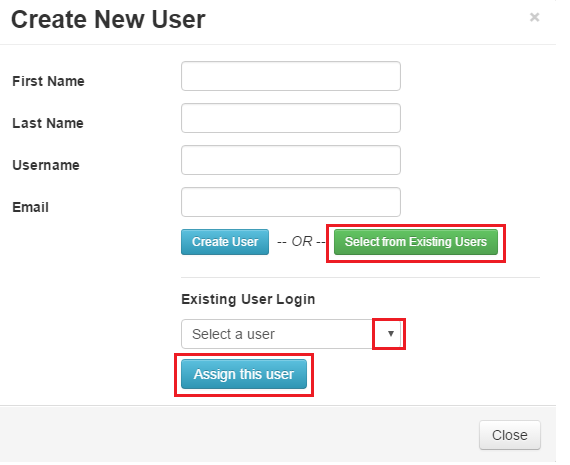Open the Select a user dropdown
The height and width of the screenshot is (465, 570).
(292, 334)
